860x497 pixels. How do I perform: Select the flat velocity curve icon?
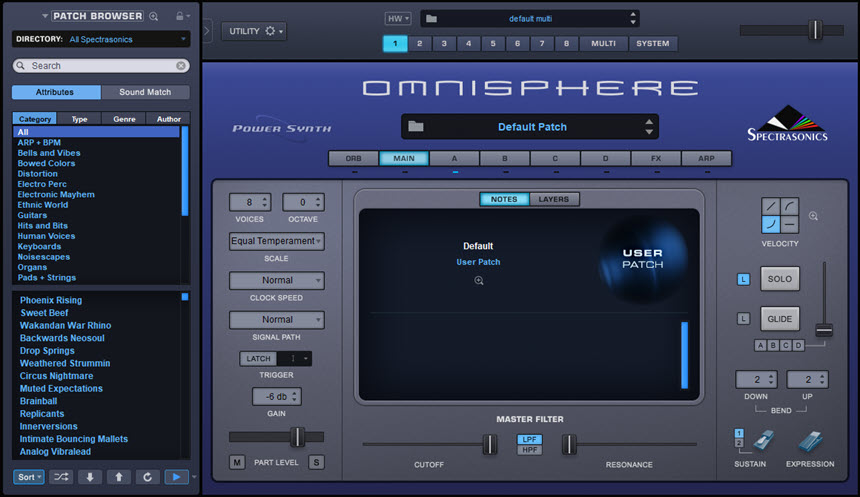point(789,224)
